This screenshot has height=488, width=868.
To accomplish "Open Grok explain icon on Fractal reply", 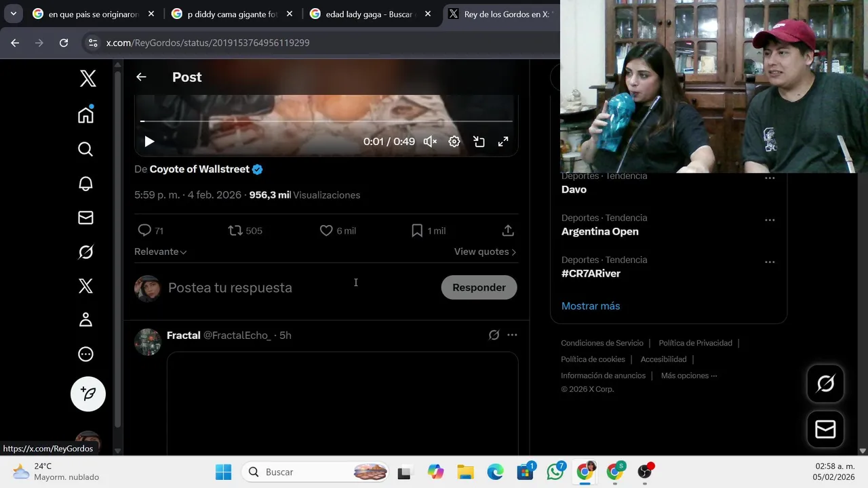I will pos(494,335).
